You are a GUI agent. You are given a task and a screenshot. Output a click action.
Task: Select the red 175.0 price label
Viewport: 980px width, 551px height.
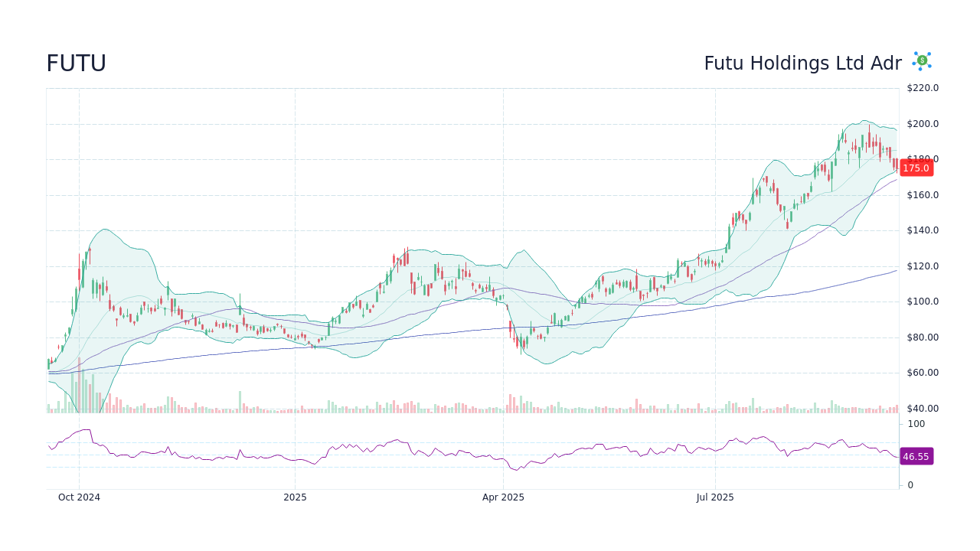(916, 168)
